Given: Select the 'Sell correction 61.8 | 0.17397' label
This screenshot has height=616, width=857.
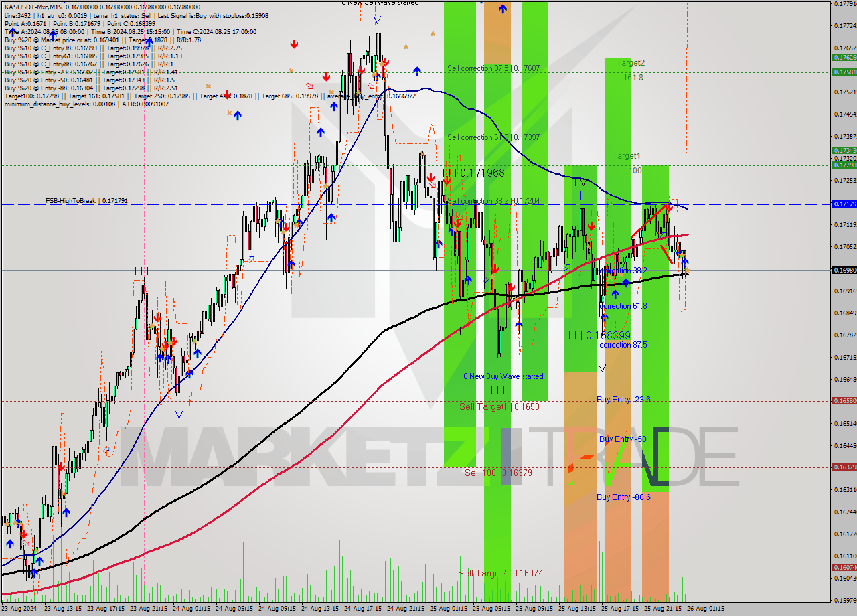Looking at the screenshot, I should tap(493, 137).
